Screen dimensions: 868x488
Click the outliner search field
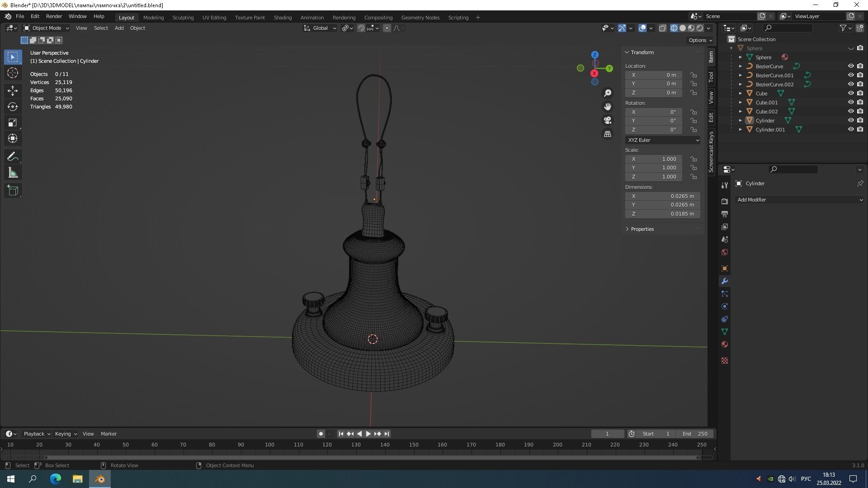(788, 28)
